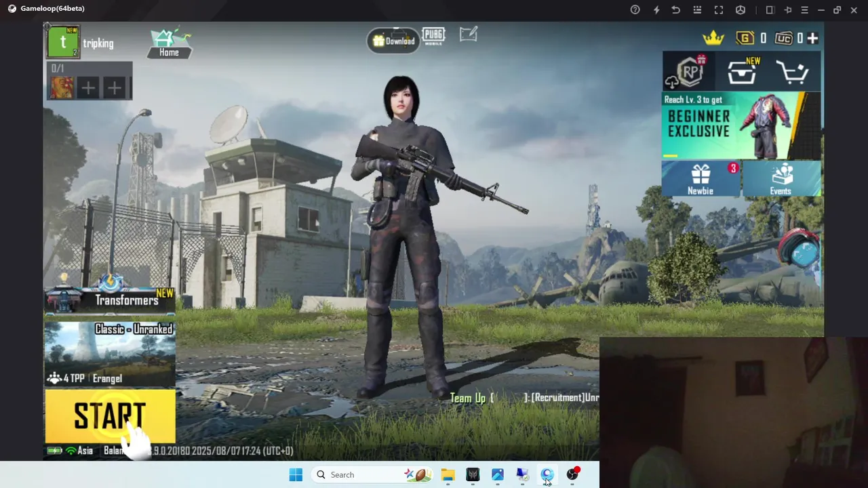Click the 3D cube icon in title bar
The height and width of the screenshot is (488, 868).
(741, 9)
